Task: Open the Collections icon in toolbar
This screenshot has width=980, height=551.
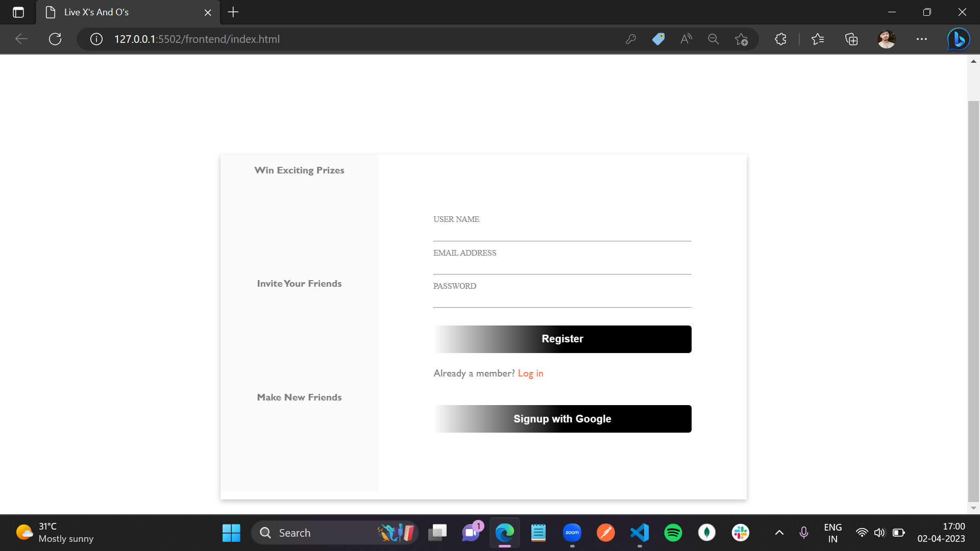Action: [851, 39]
